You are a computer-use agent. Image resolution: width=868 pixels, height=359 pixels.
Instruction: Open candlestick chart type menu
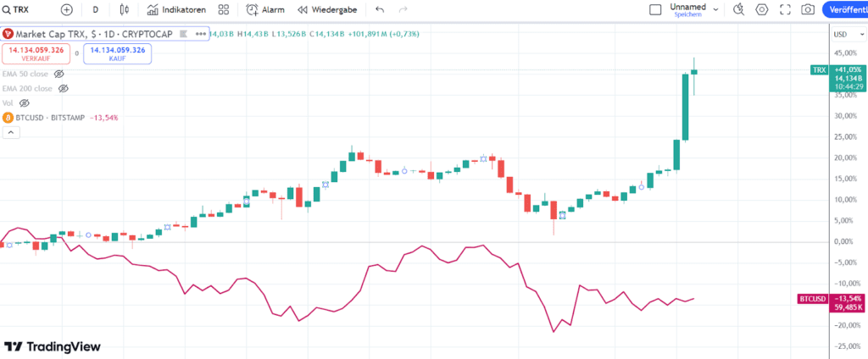(124, 9)
